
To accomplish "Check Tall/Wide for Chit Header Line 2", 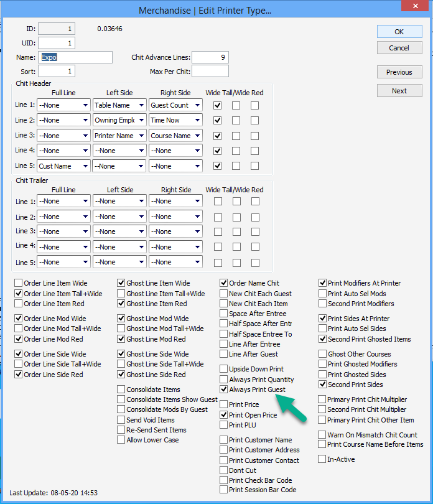I will click(236, 121).
